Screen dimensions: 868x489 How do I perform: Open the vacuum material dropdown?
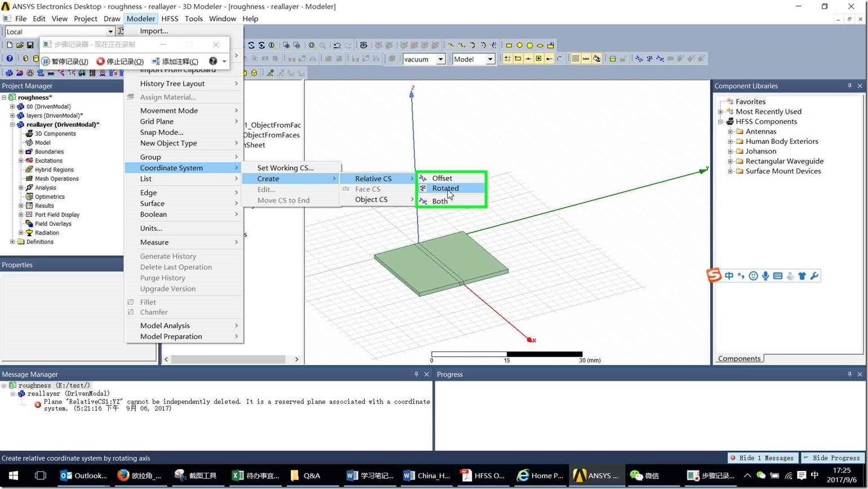click(441, 59)
